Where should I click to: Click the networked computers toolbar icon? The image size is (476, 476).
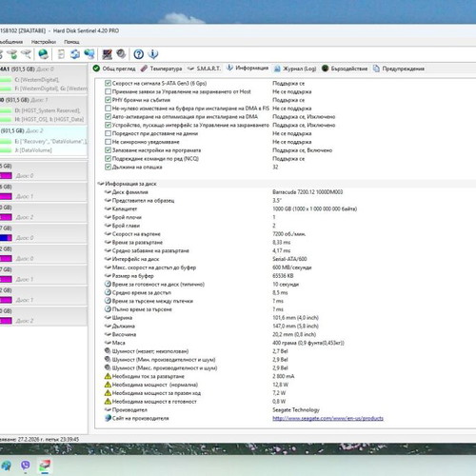point(89,54)
